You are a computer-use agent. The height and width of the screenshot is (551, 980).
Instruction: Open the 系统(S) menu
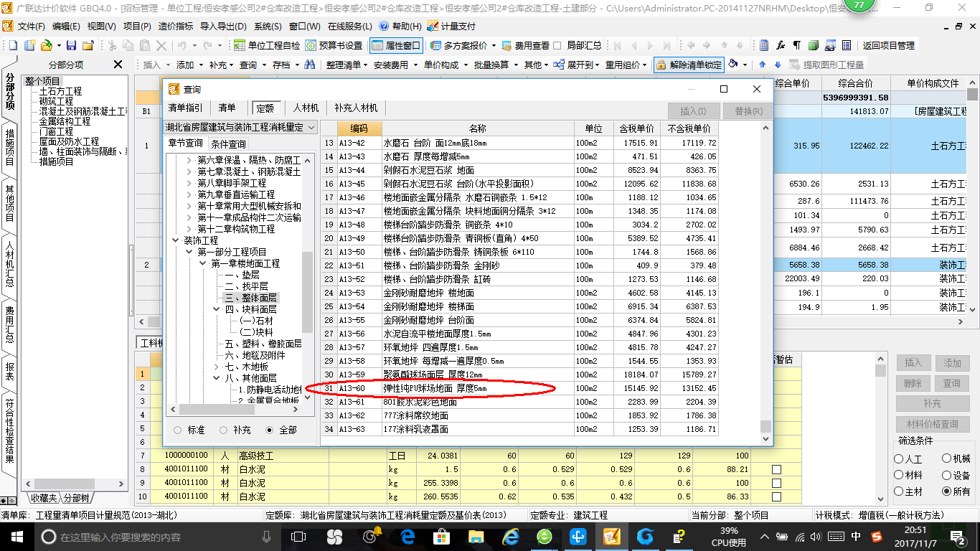(268, 26)
